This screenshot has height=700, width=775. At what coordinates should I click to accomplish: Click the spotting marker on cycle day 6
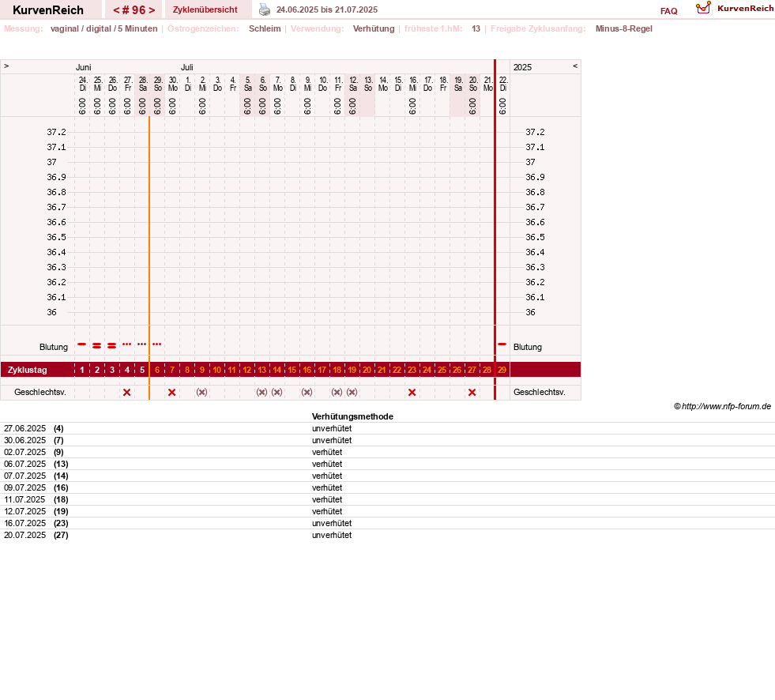pyautogui.click(x=156, y=344)
